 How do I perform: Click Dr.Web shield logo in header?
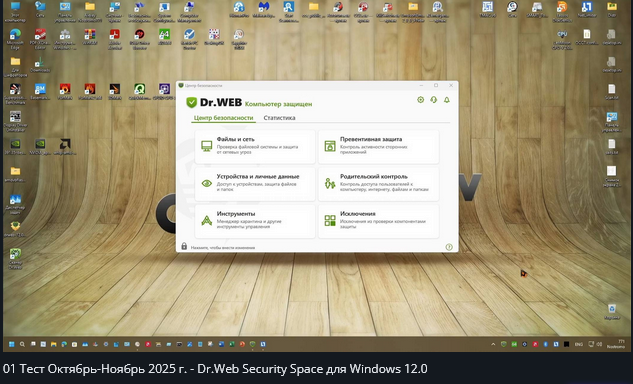pyautogui.click(x=191, y=103)
